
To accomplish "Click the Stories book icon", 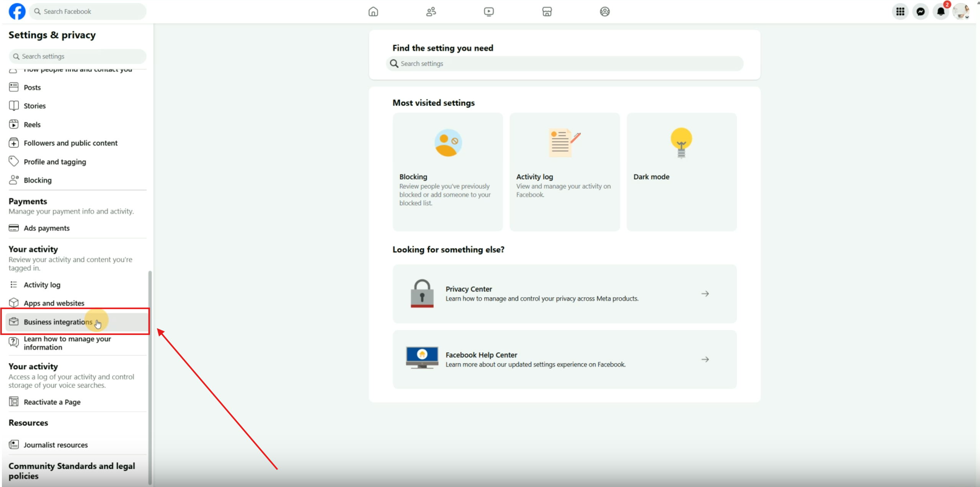I will pos(14,105).
